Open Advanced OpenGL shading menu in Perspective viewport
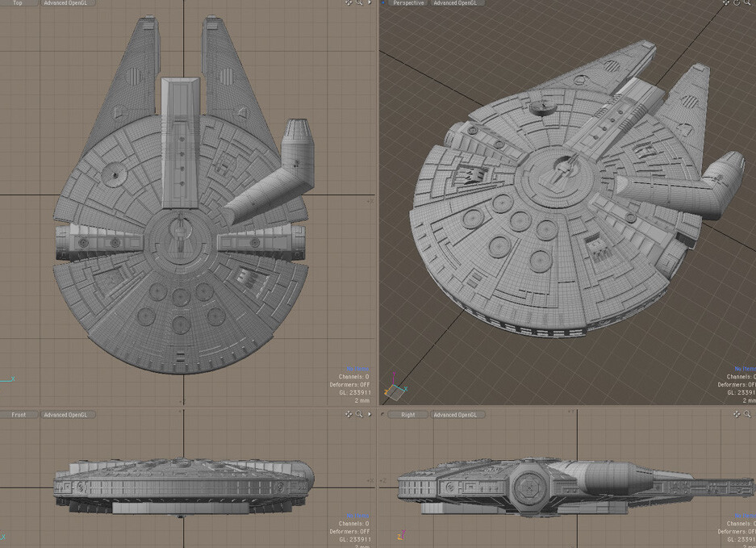 point(456,3)
